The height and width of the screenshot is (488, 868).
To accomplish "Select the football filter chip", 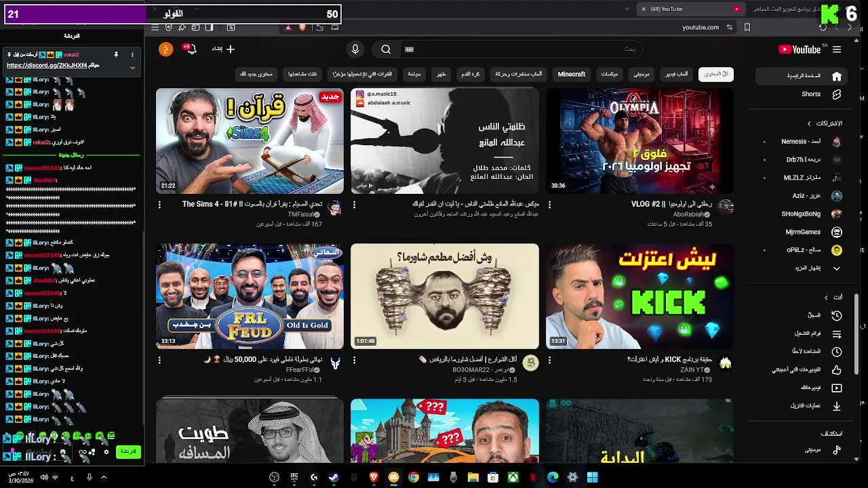I will tap(471, 74).
